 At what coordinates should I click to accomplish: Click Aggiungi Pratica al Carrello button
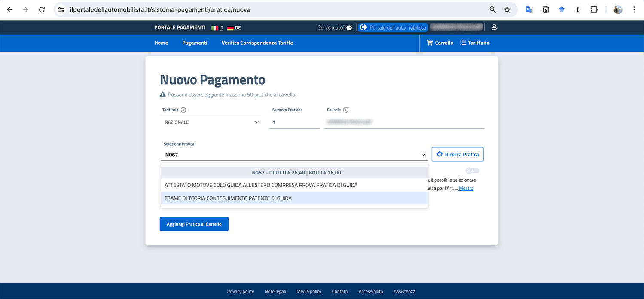(194, 224)
